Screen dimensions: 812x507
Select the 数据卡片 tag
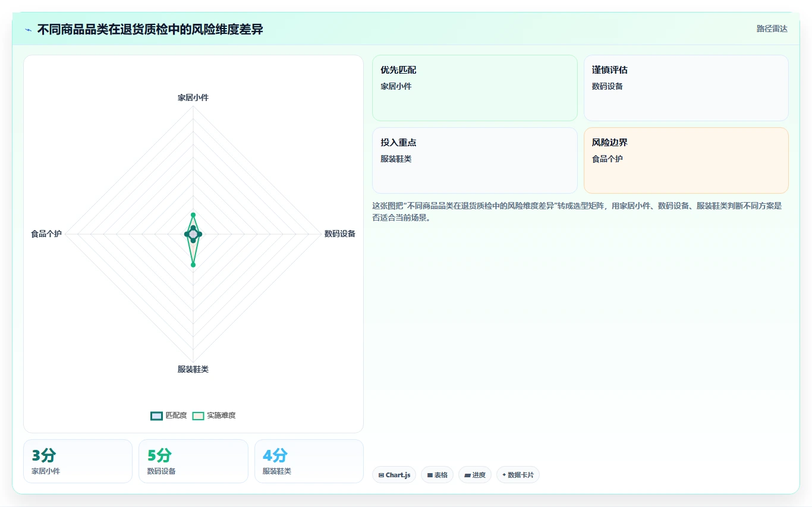pyautogui.click(x=518, y=475)
